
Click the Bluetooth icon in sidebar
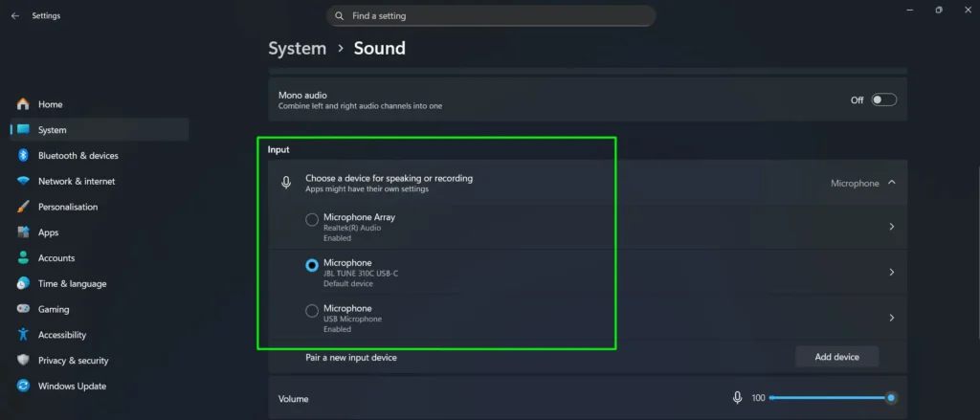point(23,155)
